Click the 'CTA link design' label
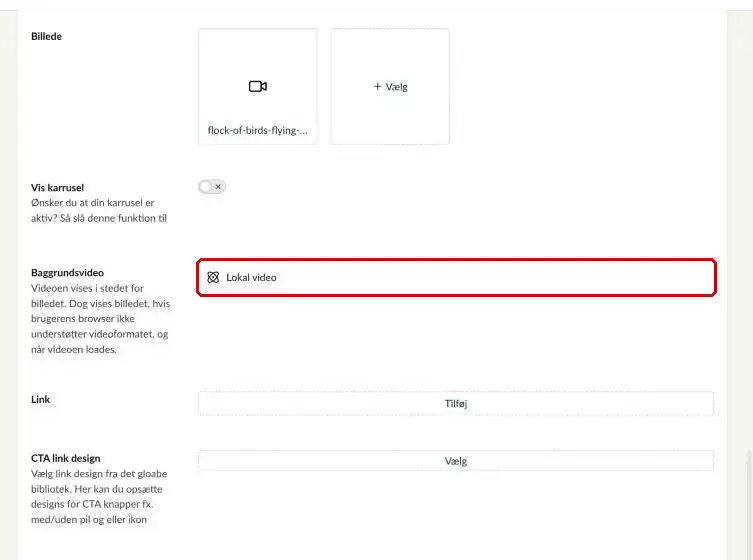Image resolution: width=753 pixels, height=560 pixels. 66,458
